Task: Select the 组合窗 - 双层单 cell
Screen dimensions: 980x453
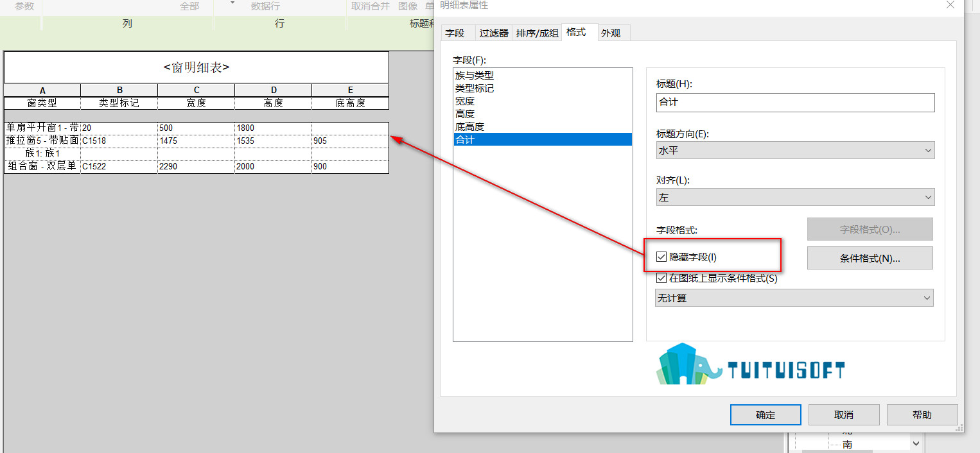Action: (x=42, y=166)
